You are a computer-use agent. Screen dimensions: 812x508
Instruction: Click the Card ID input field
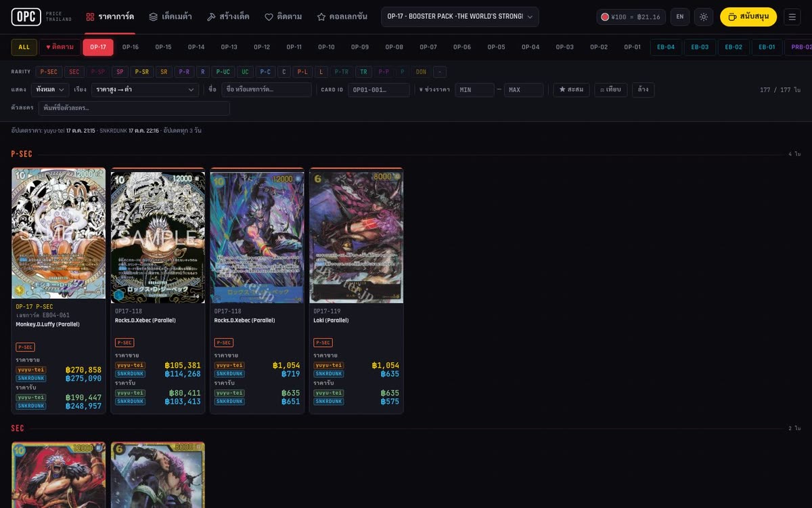tap(379, 89)
